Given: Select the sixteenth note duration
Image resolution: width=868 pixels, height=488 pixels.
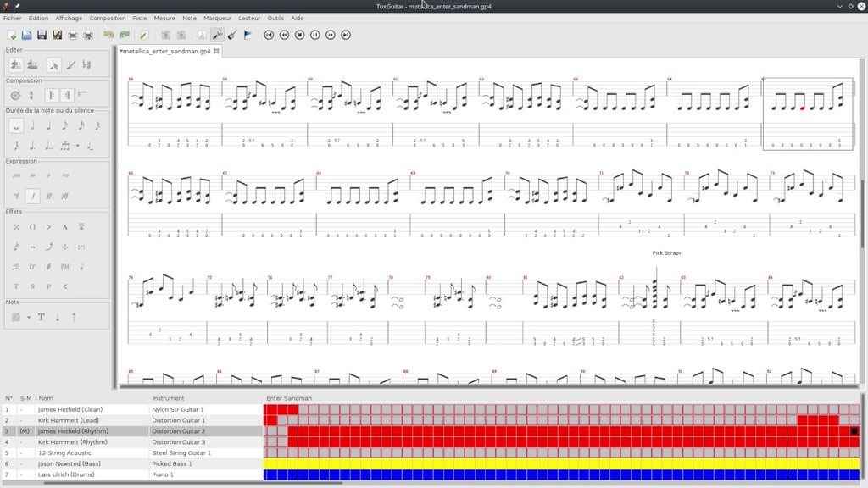Looking at the screenshot, I should (81, 126).
